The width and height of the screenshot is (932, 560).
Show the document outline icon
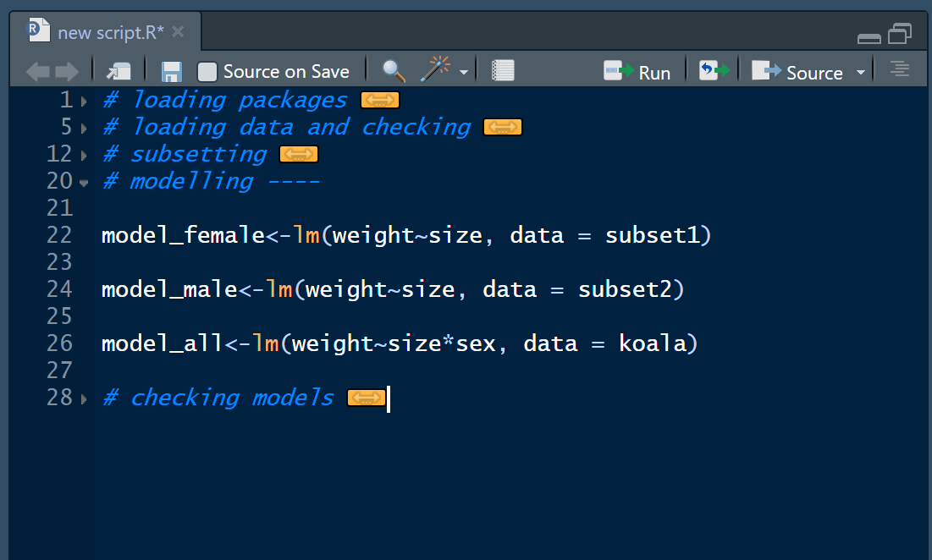tap(900, 70)
